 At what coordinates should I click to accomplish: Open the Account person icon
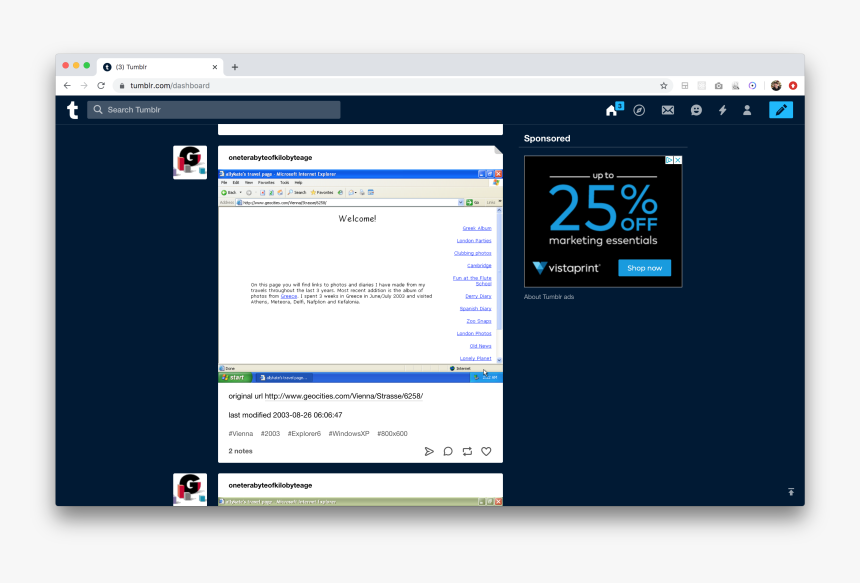pyautogui.click(x=747, y=110)
